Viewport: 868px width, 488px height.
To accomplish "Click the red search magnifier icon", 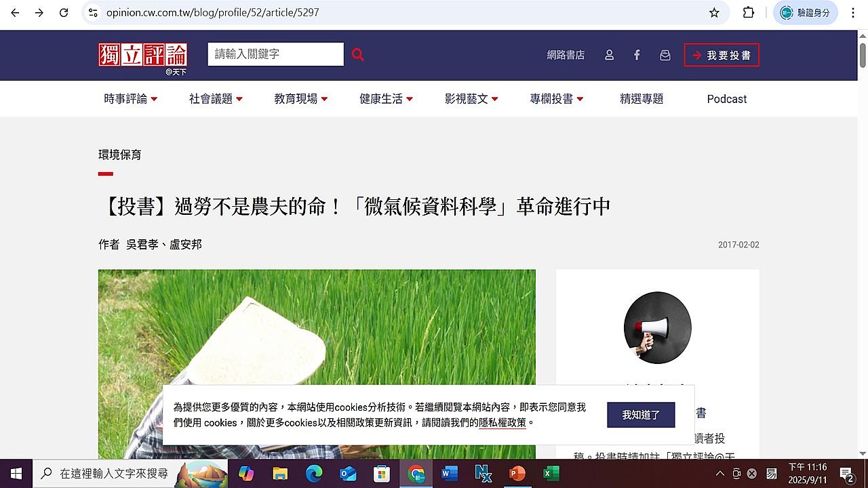I will click(x=358, y=55).
